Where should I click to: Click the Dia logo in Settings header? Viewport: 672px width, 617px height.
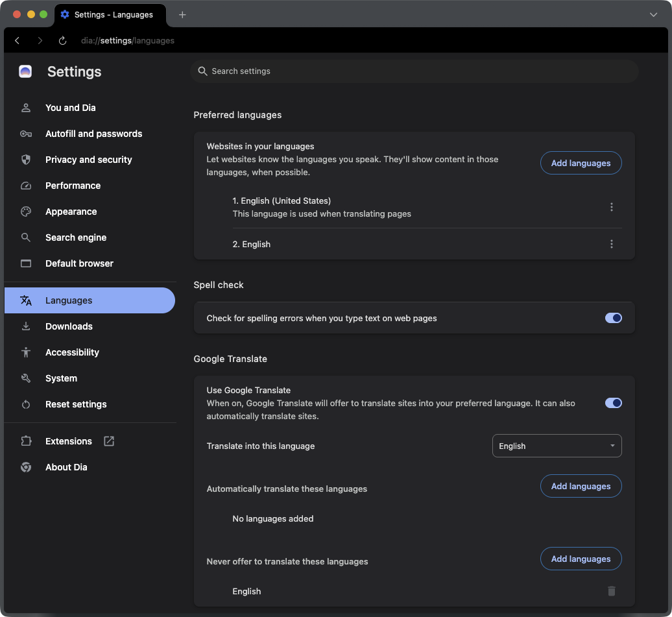point(25,71)
